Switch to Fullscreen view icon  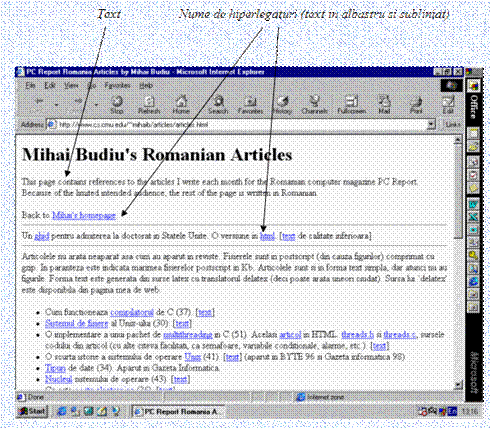(351, 105)
